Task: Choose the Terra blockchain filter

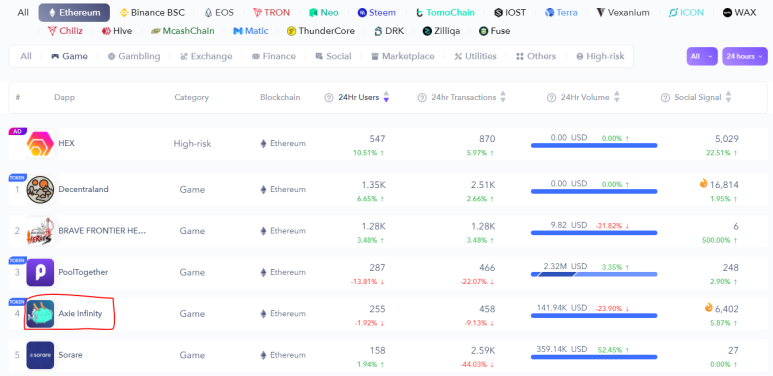Action: point(561,13)
